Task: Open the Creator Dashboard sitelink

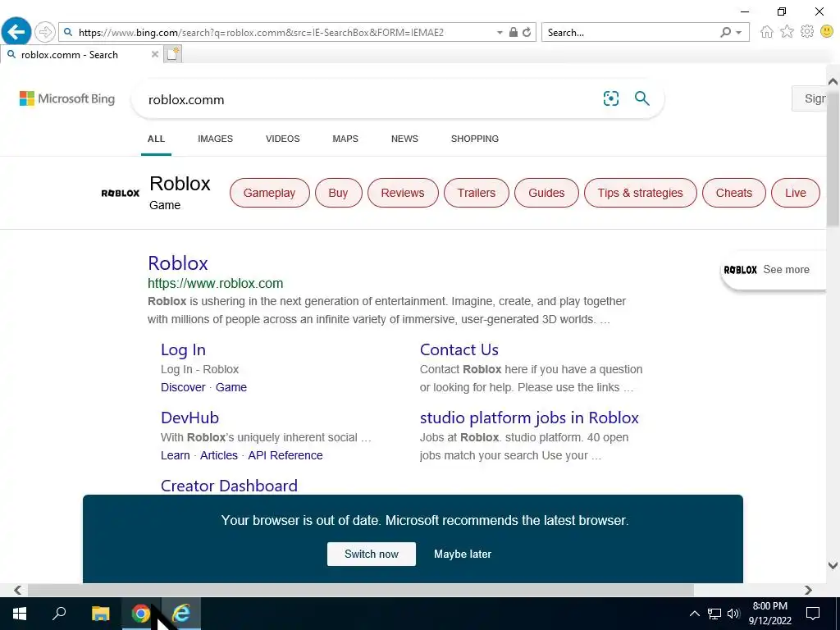Action: (230, 486)
